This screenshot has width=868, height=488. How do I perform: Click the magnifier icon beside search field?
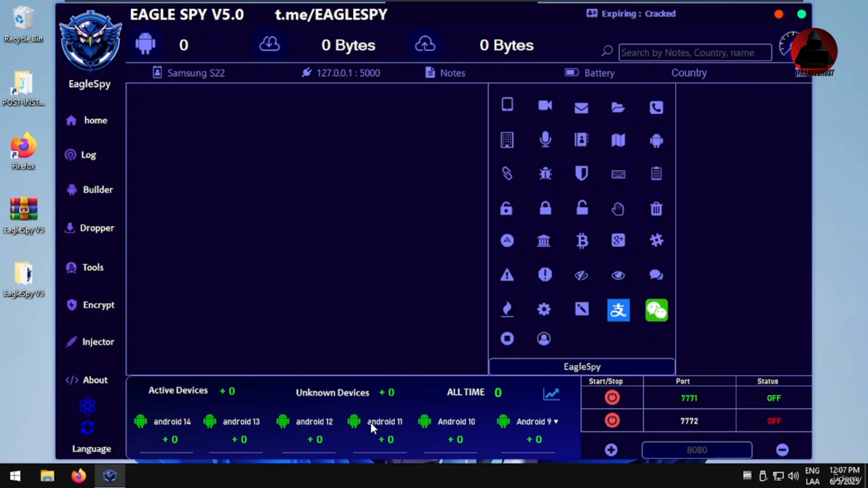[x=607, y=51]
